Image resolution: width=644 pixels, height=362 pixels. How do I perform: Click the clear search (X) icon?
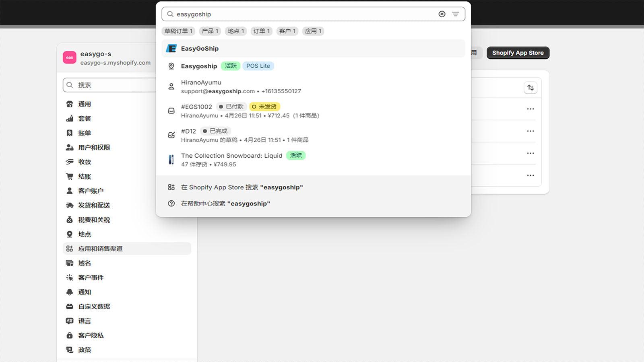(x=442, y=14)
